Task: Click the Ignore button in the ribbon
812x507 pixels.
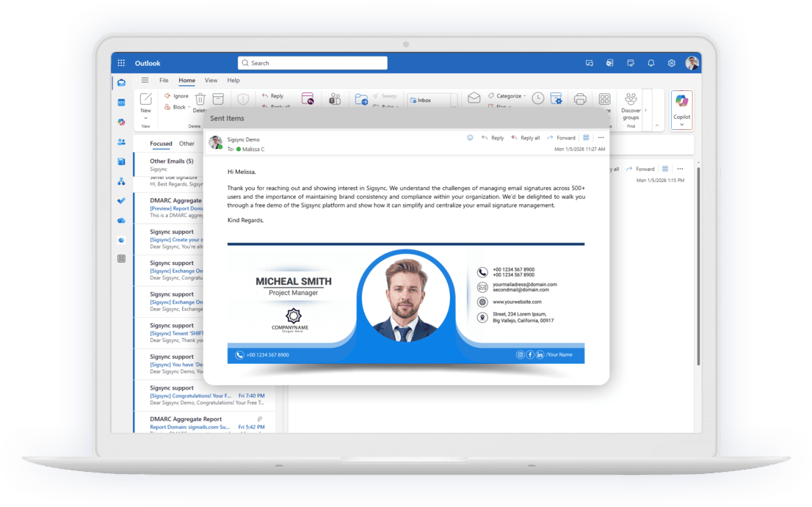Action: [177, 95]
